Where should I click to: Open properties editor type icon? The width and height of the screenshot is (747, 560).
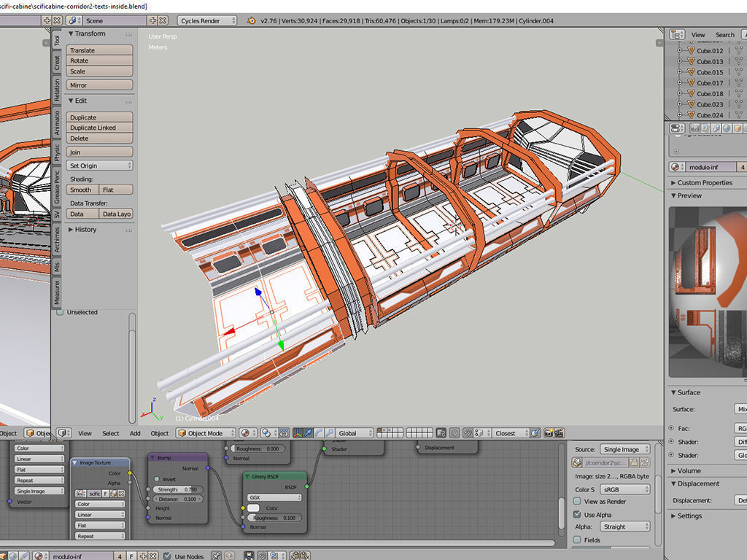pos(677,128)
